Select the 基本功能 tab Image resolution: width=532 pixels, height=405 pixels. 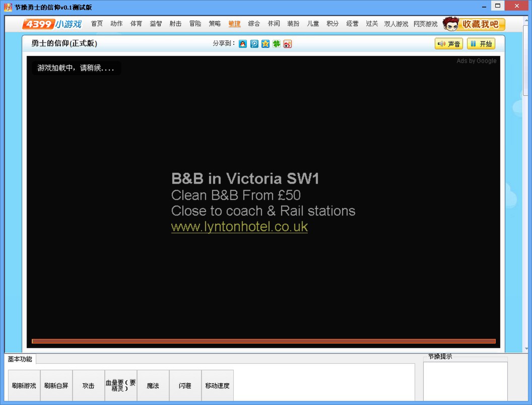(x=20, y=359)
